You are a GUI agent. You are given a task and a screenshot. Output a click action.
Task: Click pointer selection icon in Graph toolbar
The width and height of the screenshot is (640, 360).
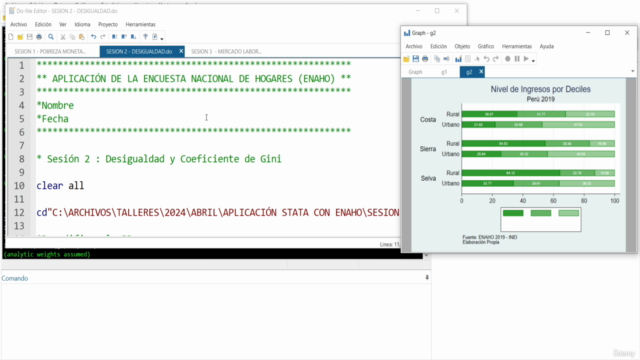(477, 59)
